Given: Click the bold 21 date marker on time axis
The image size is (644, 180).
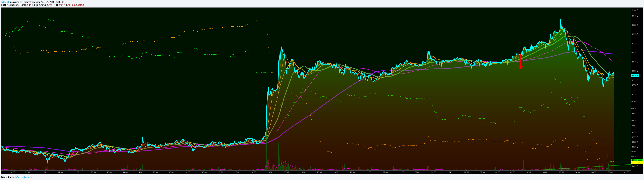Looking at the screenshot, I should point(450,172).
